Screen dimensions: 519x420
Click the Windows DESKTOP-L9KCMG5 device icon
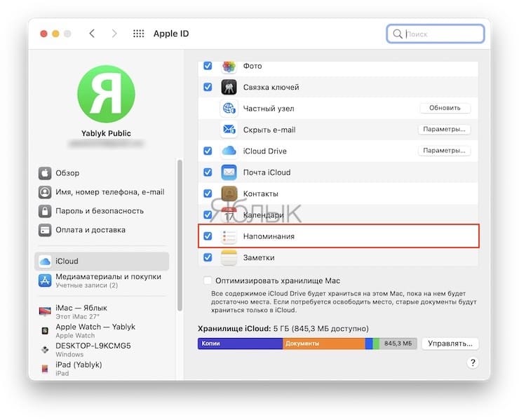(45, 349)
